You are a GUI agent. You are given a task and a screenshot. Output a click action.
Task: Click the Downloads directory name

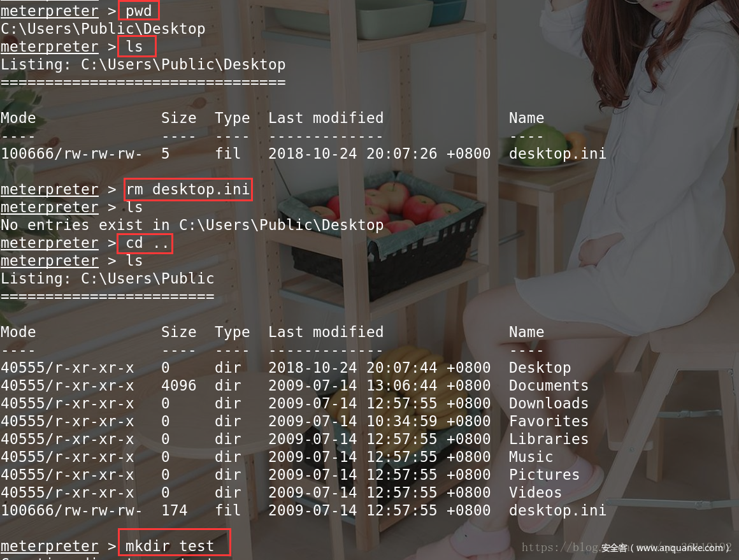click(549, 403)
